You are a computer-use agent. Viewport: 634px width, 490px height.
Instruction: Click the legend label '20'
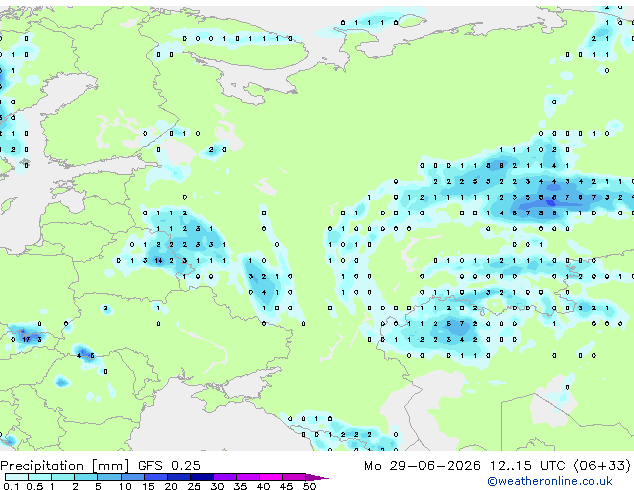(x=171, y=486)
